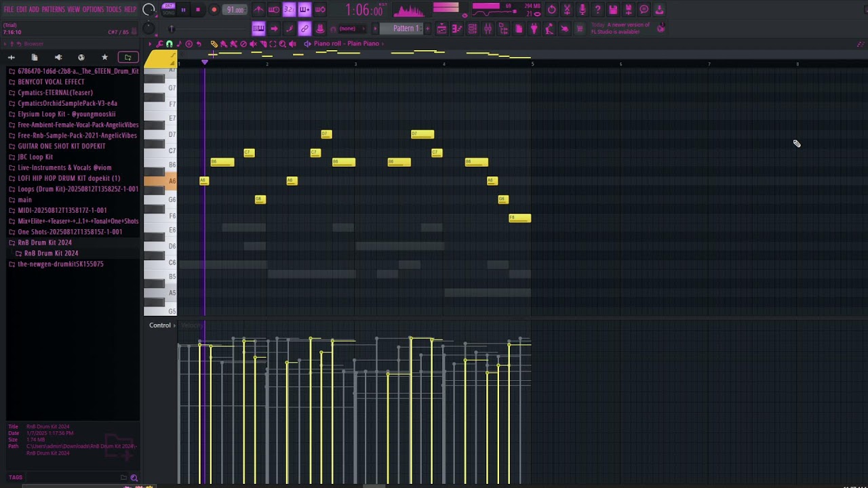Toggle the metronome icon
Viewport: 868px width, 488px height.
point(258,9)
